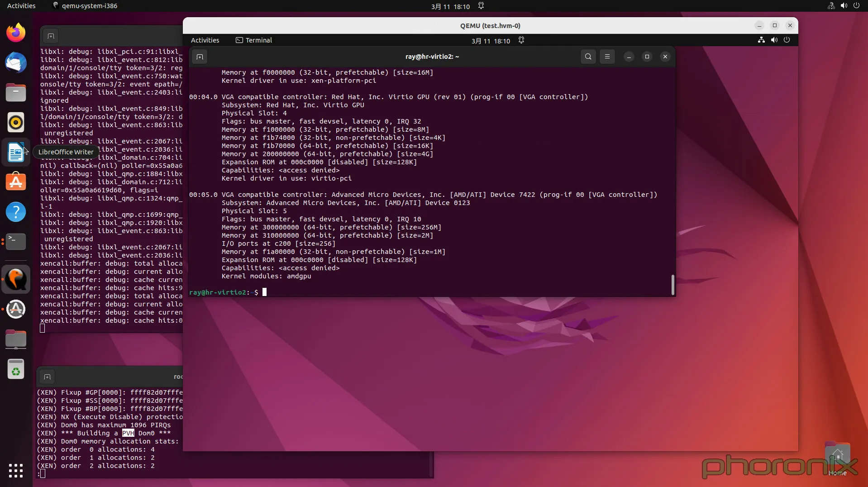Open host notification bell in top bar

point(481,6)
